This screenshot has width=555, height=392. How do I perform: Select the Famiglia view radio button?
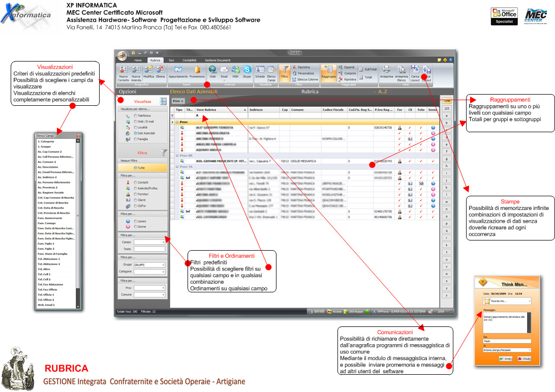[136, 138]
